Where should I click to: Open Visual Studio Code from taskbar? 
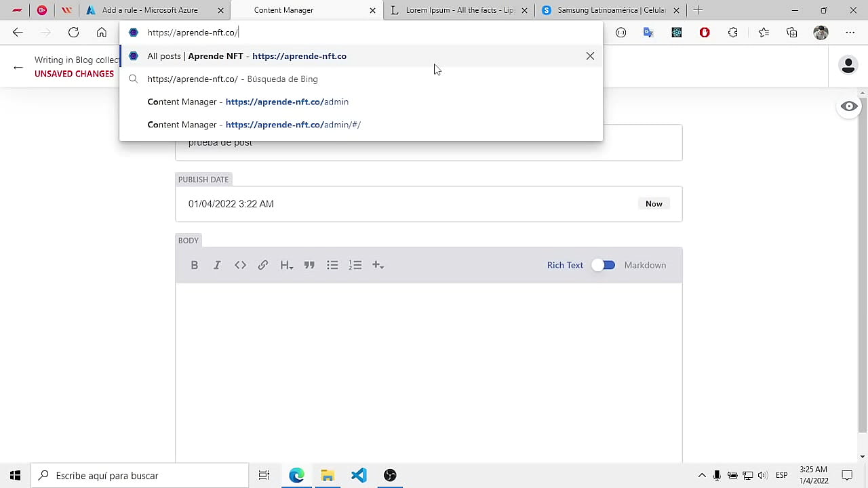click(359, 476)
